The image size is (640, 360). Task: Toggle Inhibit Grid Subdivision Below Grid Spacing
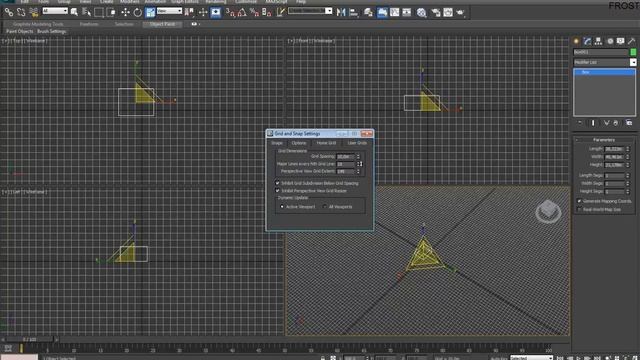click(278, 183)
